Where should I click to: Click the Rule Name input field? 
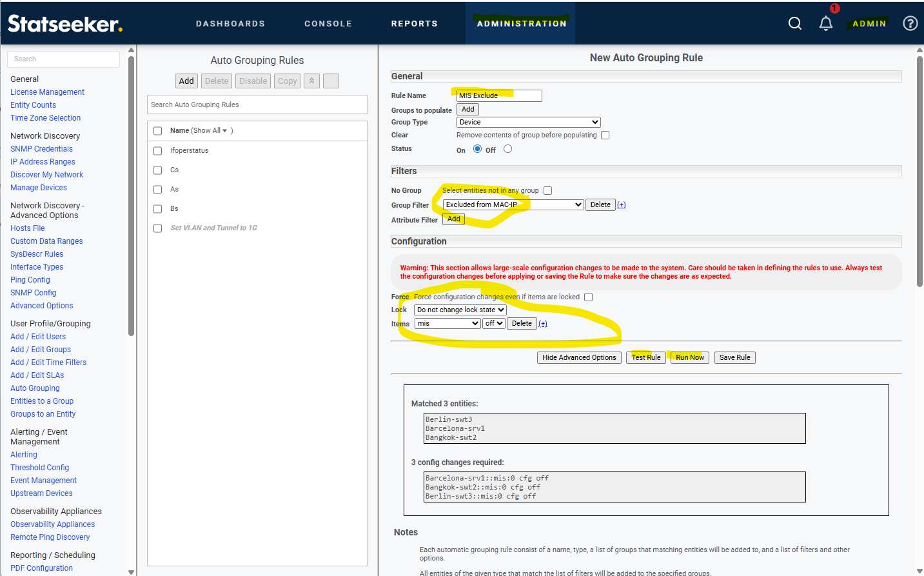pyautogui.click(x=498, y=96)
